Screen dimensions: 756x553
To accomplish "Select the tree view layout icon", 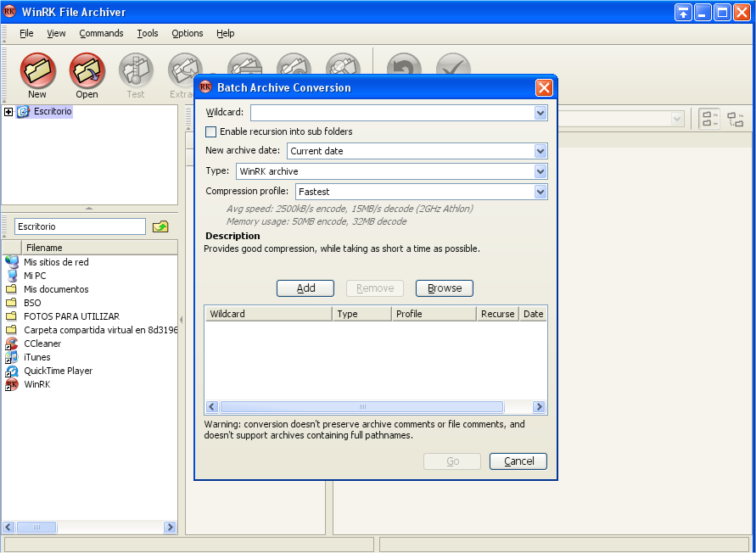I will click(736, 119).
